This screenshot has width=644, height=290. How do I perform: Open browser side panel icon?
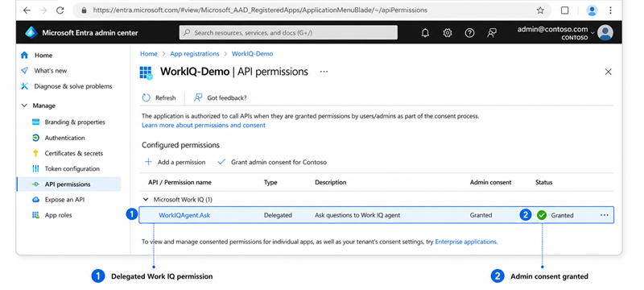(565, 10)
